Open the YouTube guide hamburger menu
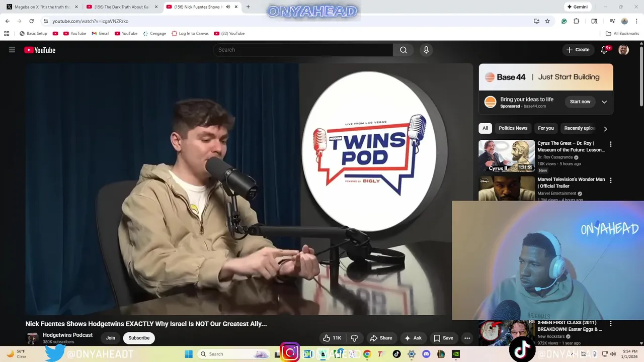Viewport: 644px width, 362px height. [12, 50]
